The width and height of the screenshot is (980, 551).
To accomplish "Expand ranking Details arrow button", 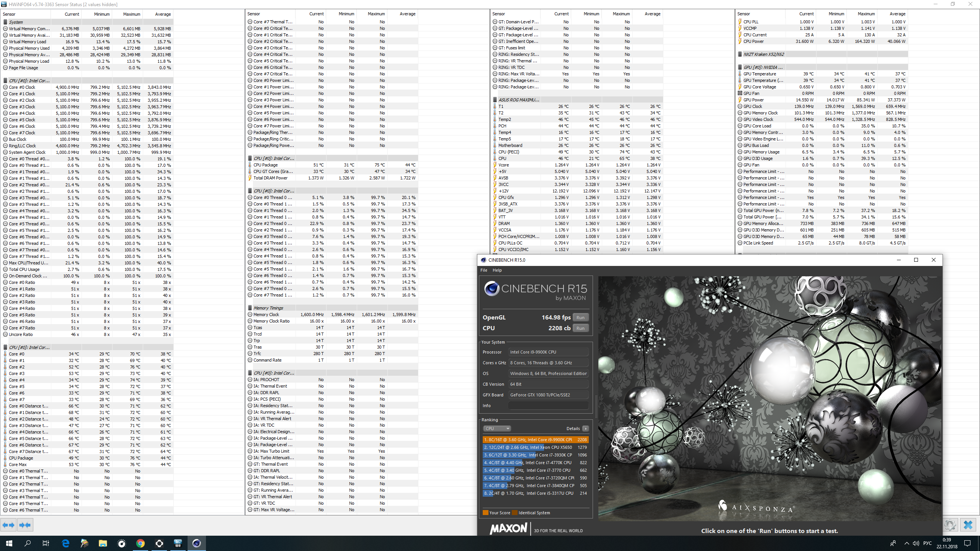I will [585, 429].
